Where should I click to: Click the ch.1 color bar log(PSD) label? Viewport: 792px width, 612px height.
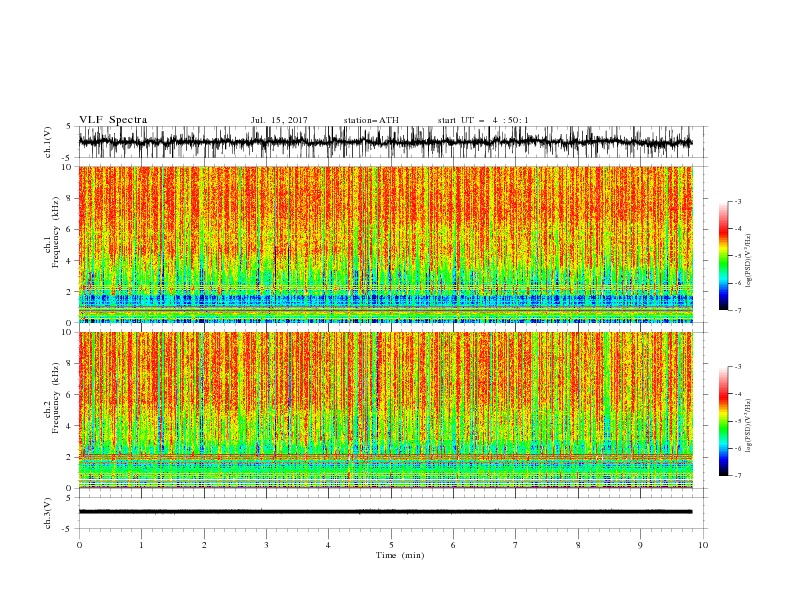click(748, 261)
